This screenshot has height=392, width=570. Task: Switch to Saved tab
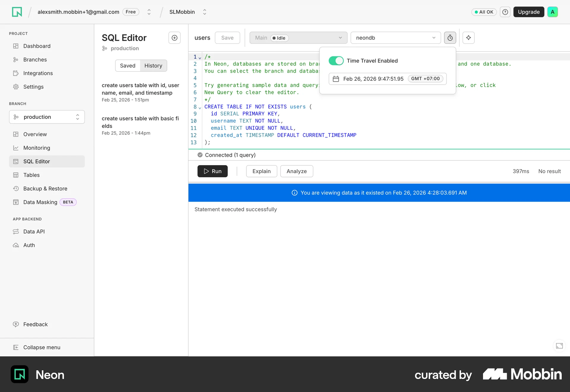tap(128, 66)
